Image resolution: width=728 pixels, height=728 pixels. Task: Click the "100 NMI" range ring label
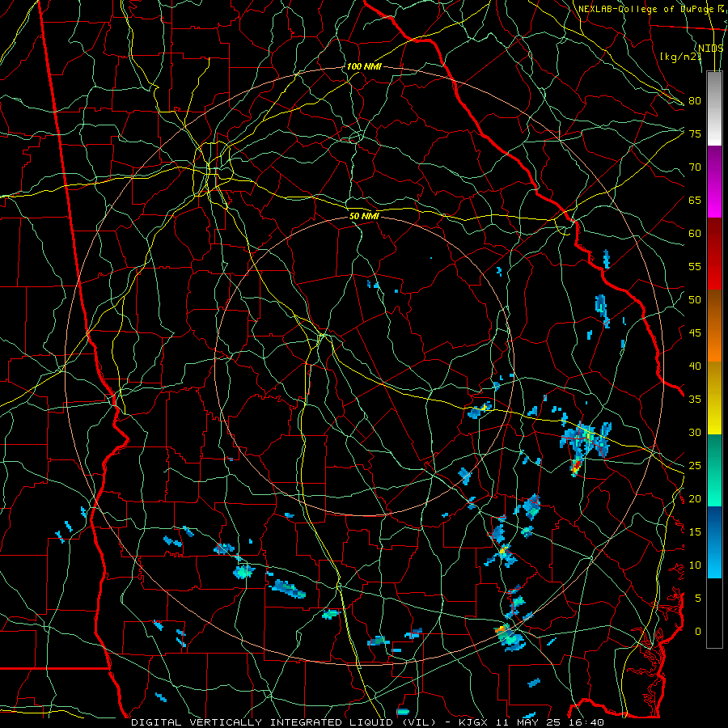point(364,66)
